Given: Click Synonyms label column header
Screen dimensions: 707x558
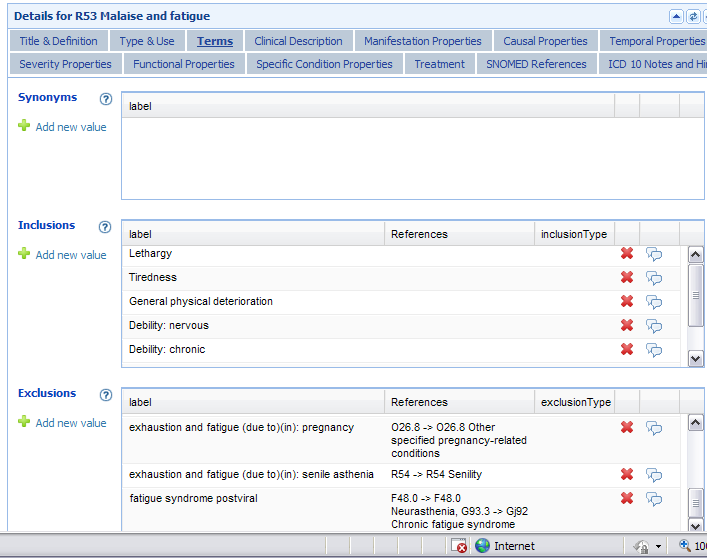Looking at the screenshot, I should click(x=368, y=106).
